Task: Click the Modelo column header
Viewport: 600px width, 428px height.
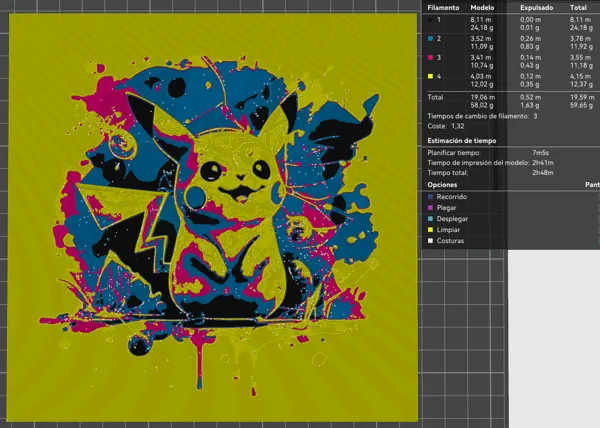Action: (x=482, y=8)
